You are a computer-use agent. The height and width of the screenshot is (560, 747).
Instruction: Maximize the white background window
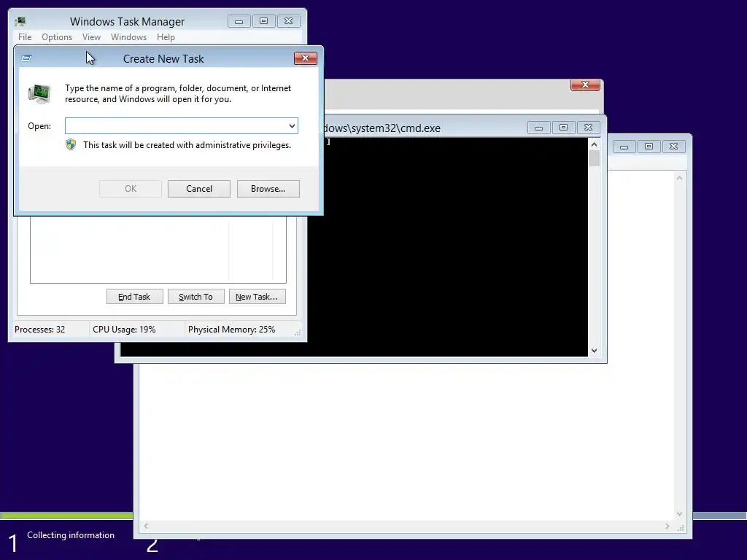(649, 147)
